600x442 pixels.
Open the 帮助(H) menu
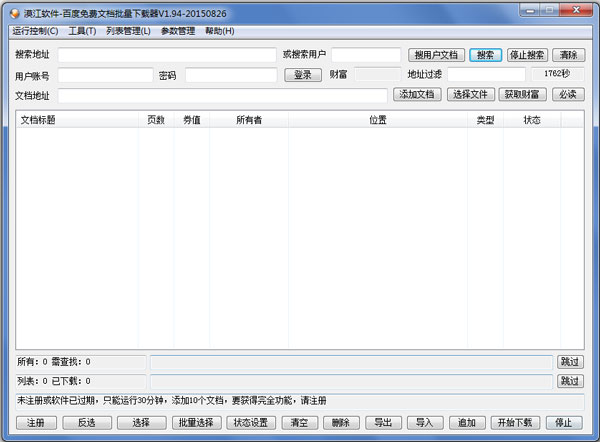219,31
